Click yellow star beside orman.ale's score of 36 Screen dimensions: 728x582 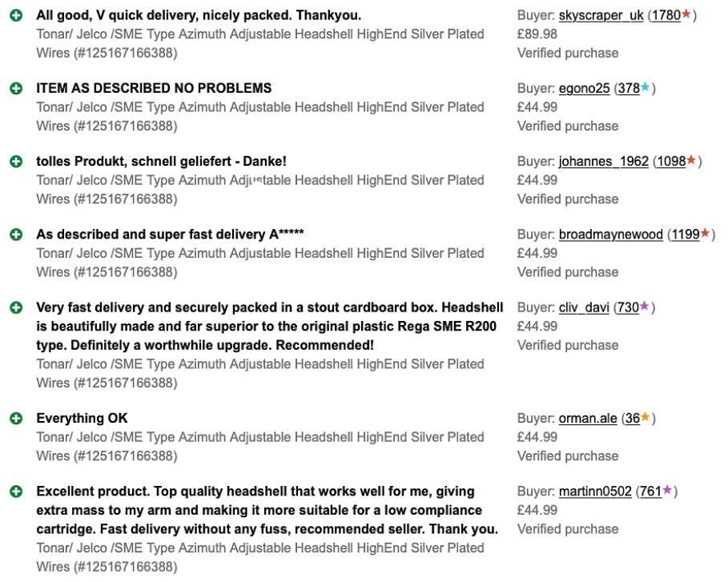(646, 417)
